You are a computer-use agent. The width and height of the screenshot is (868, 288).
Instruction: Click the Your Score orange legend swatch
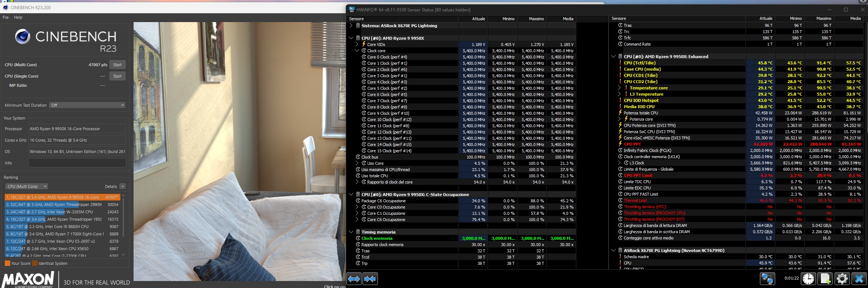point(7,263)
